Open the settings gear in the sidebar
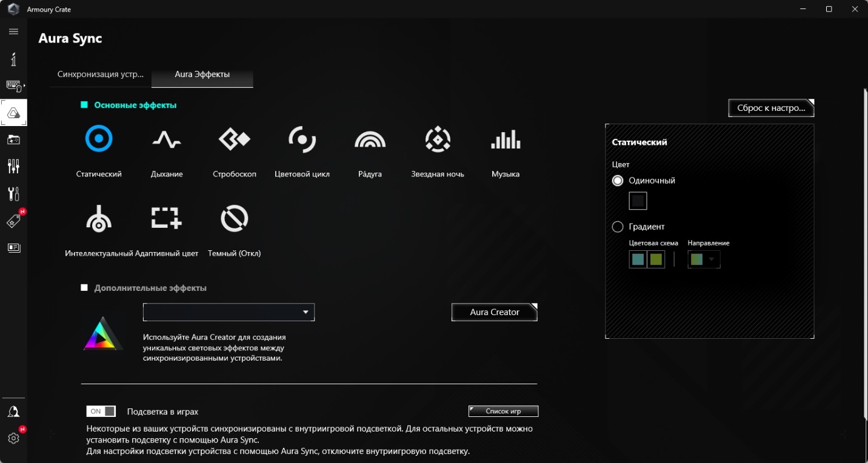Screen dimensions: 868x463 tap(13, 438)
